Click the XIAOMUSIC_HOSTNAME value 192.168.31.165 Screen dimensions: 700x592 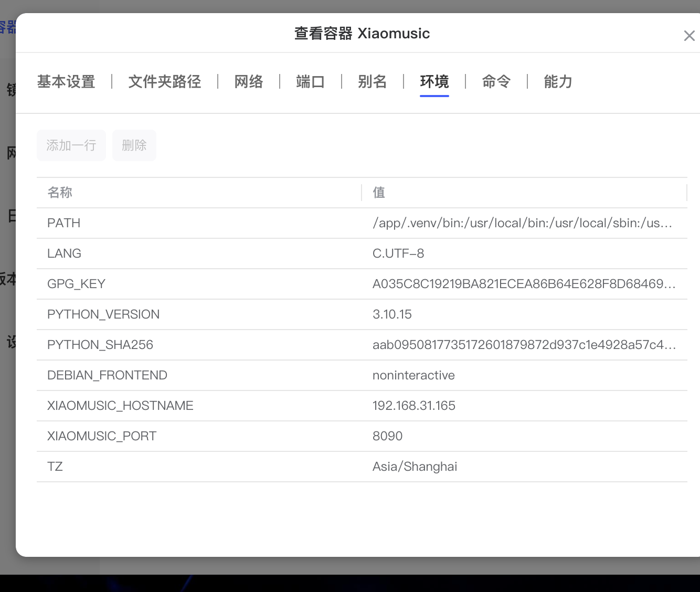click(413, 406)
